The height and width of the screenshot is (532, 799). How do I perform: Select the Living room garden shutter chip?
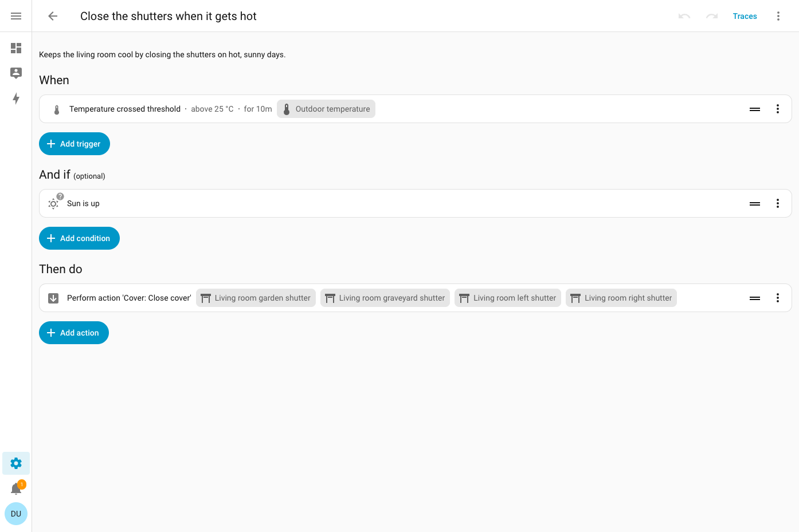tap(256, 298)
